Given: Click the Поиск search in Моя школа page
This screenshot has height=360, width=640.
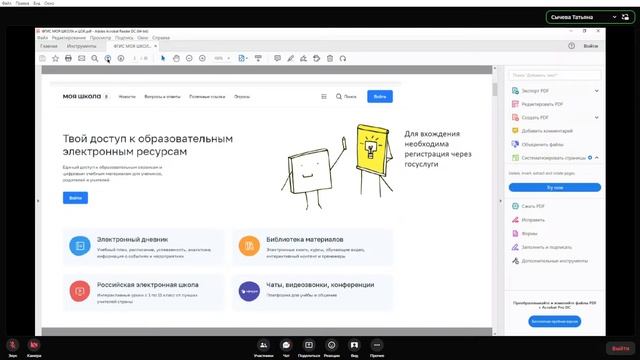Looking at the screenshot, I should click(x=346, y=97).
